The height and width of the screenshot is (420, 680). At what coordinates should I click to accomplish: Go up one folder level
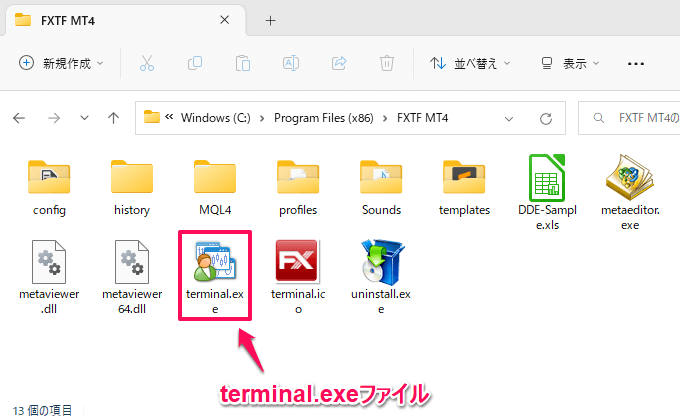click(x=114, y=118)
